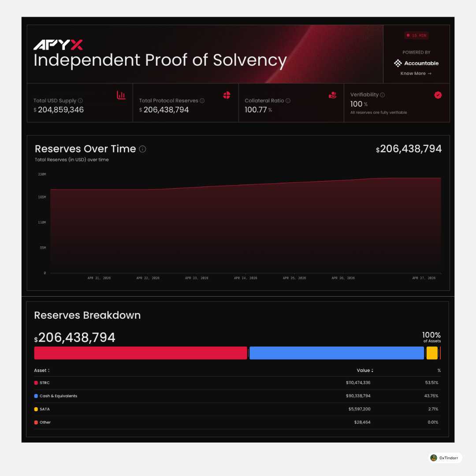Click the 220M y-axis label
Viewport: 476px width, 476px height.
click(42, 174)
